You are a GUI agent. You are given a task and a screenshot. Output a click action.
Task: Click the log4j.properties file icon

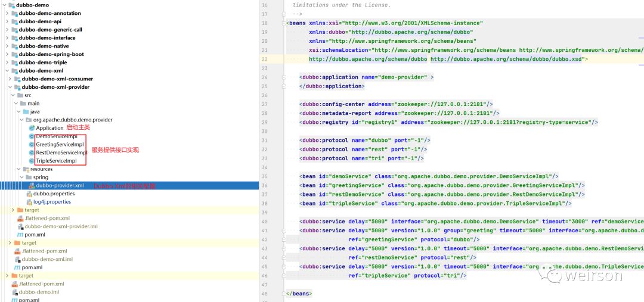click(x=29, y=202)
